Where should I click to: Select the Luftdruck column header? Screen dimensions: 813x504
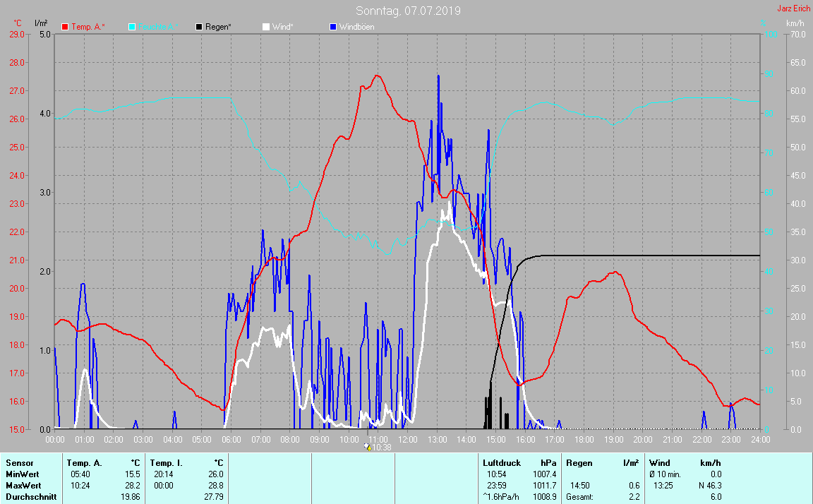tap(501, 463)
